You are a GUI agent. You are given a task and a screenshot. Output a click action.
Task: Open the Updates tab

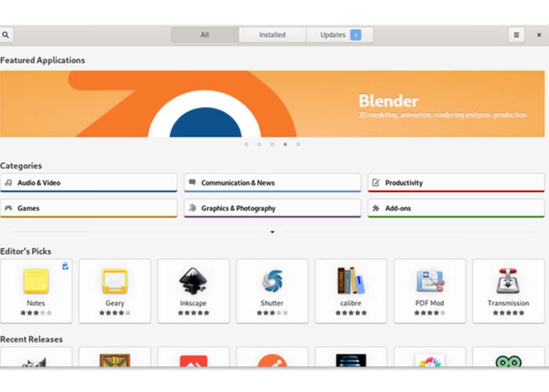340,35
